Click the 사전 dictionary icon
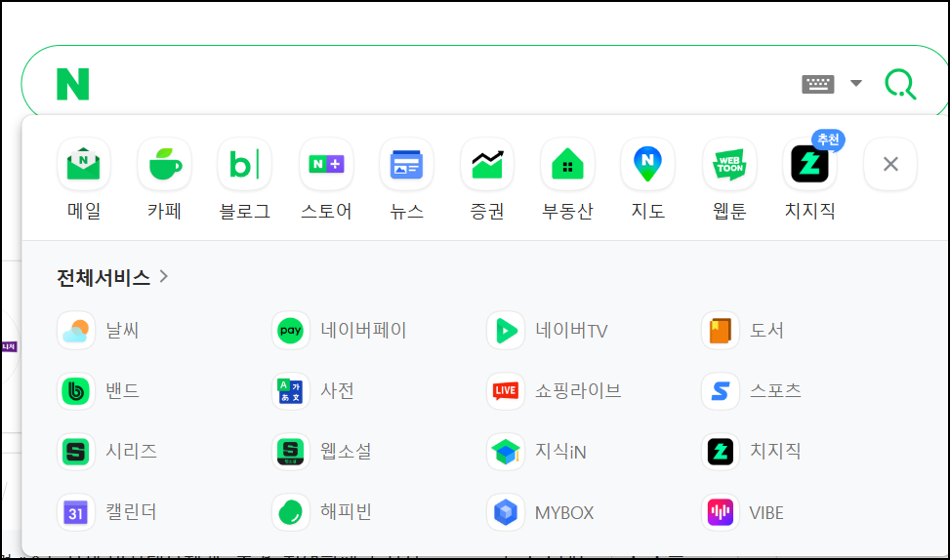Screen dimensions: 950x560 click(x=290, y=391)
